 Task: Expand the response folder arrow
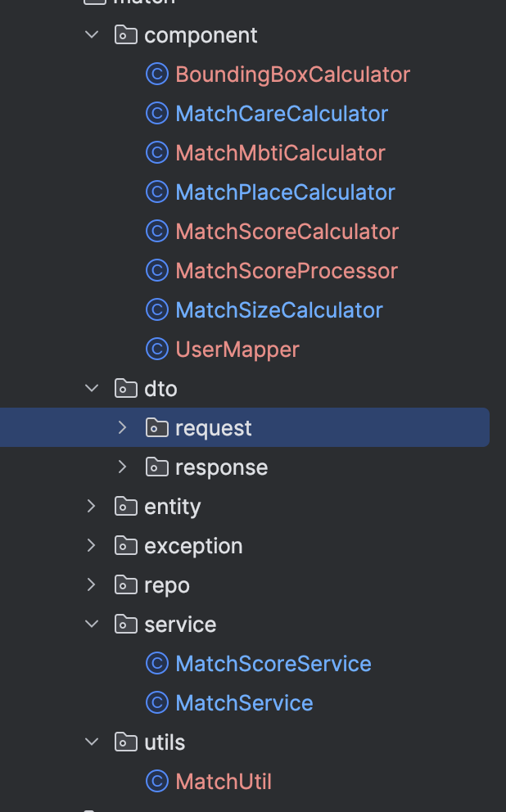pyautogui.click(x=123, y=467)
